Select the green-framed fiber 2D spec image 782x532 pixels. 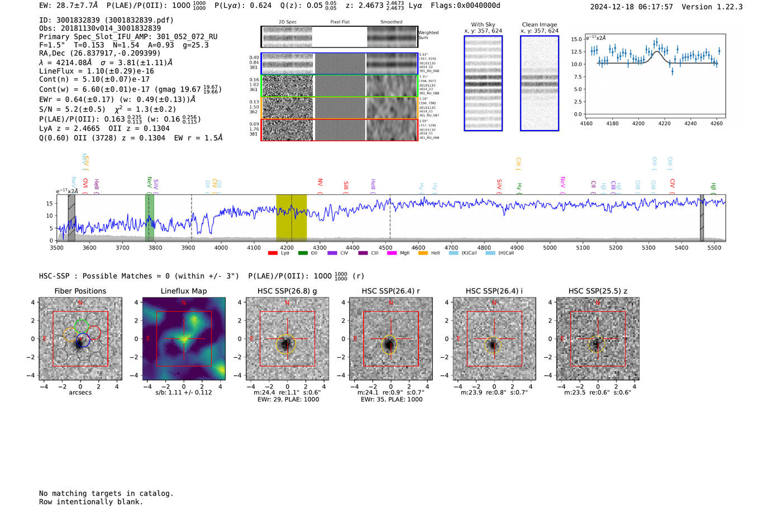(288, 86)
